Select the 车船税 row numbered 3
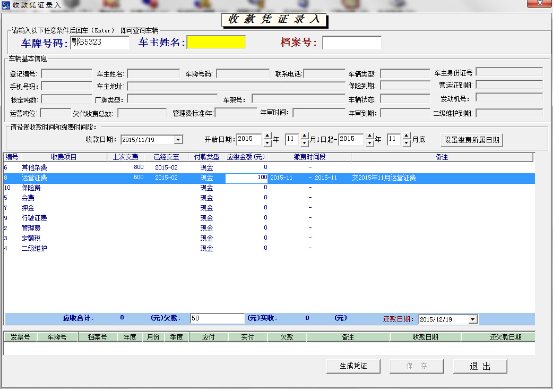Viewport: 554px width, 389px height. coord(269,238)
